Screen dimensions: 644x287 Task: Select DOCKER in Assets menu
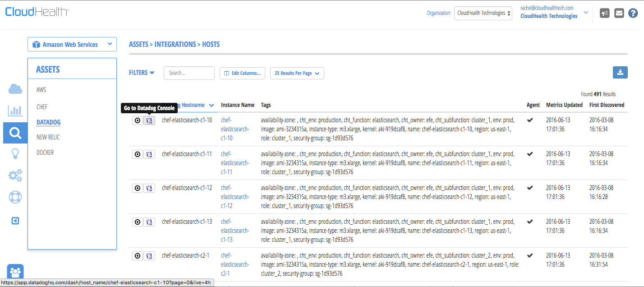(x=45, y=153)
